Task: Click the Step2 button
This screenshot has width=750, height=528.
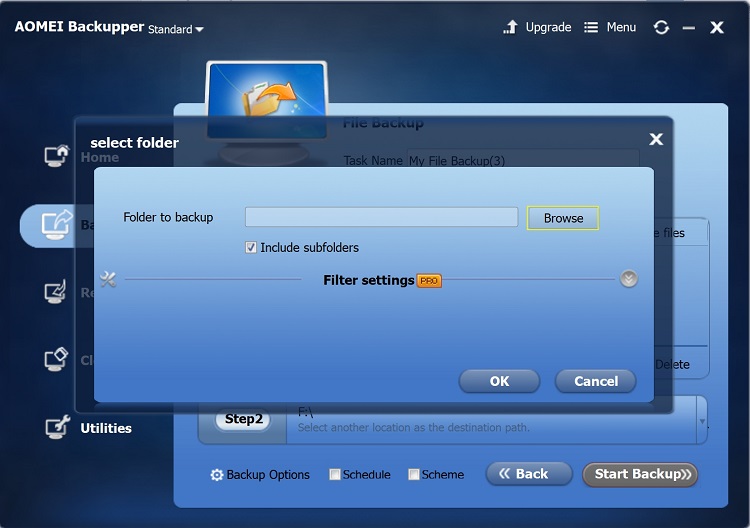Action: [x=243, y=419]
